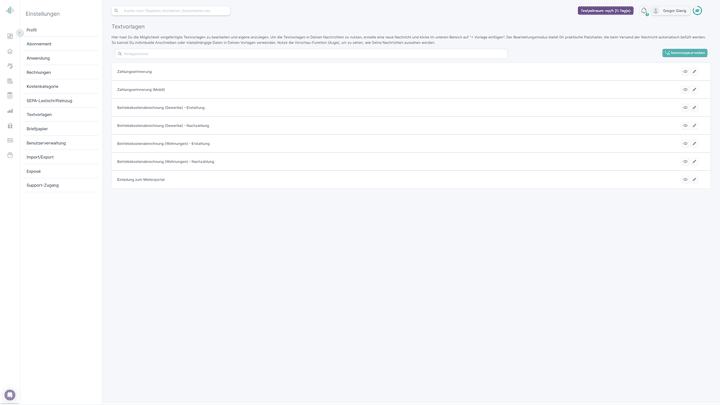Edit Betriebskostenabrechnung (Wohnungen) - Nachzahlung with pencil icon
The height and width of the screenshot is (405, 720).
(x=695, y=162)
